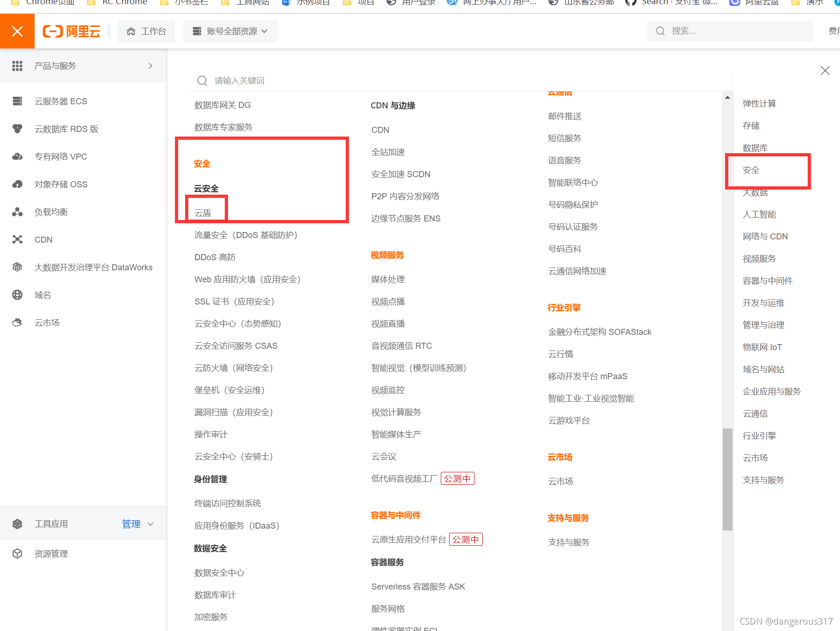Click the 工具应用 cube icon
The width and height of the screenshot is (840, 631).
click(x=17, y=524)
